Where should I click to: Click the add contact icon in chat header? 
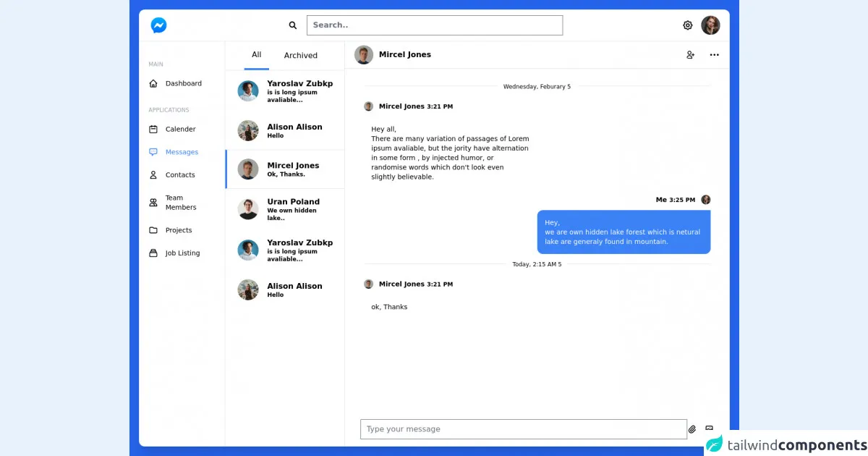coord(690,55)
